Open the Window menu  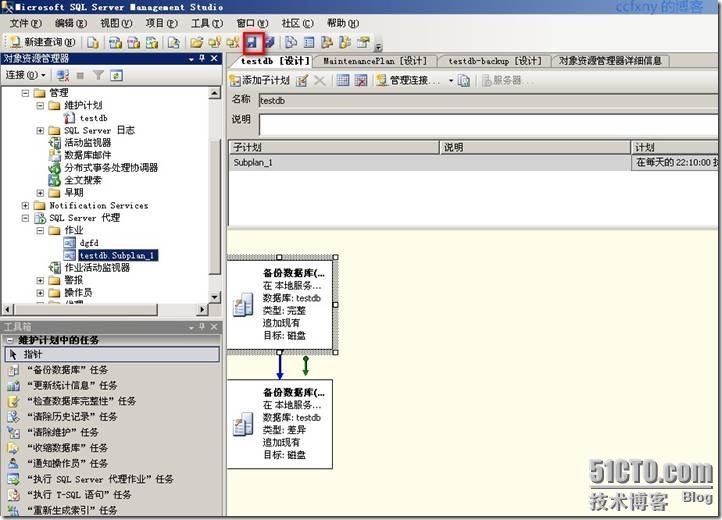[x=252, y=23]
